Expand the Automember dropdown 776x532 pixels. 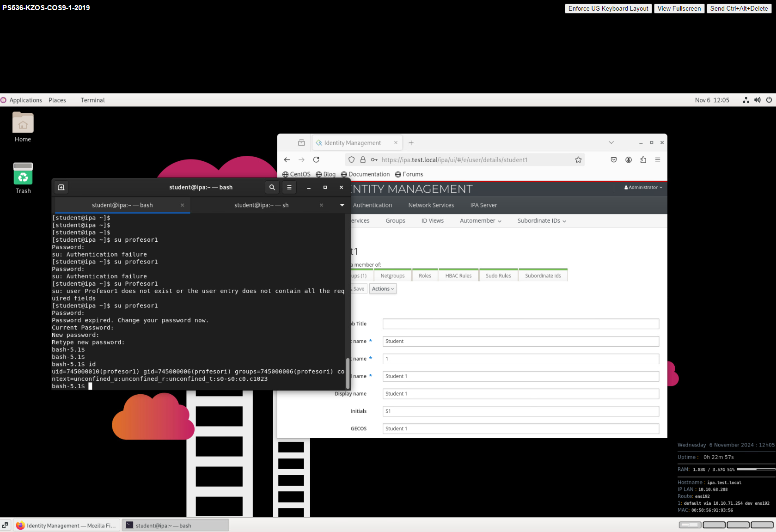481,221
